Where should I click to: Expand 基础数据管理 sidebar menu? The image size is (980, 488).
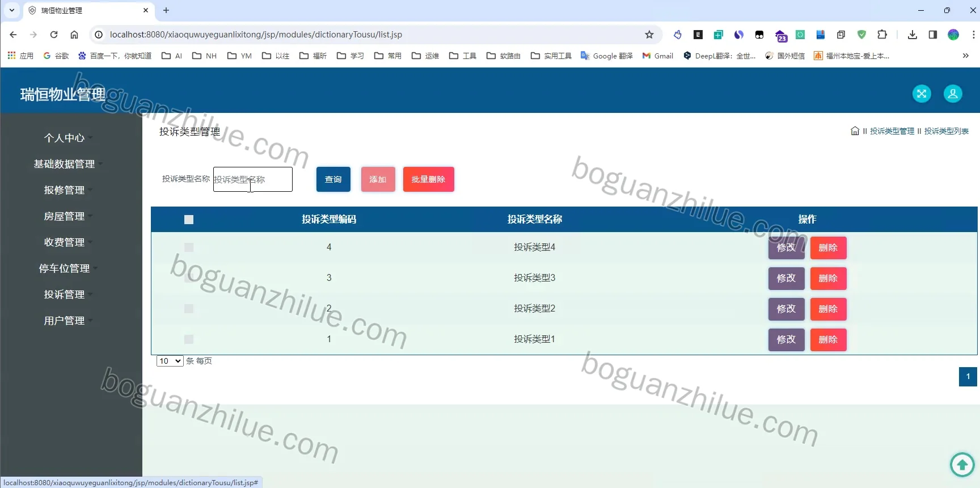tap(65, 164)
